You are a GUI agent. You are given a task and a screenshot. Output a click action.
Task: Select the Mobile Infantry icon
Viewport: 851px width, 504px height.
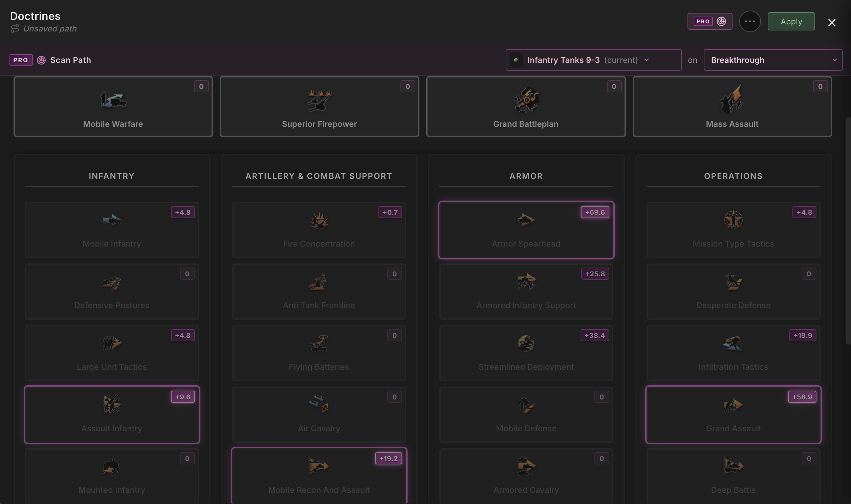(112, 220)
